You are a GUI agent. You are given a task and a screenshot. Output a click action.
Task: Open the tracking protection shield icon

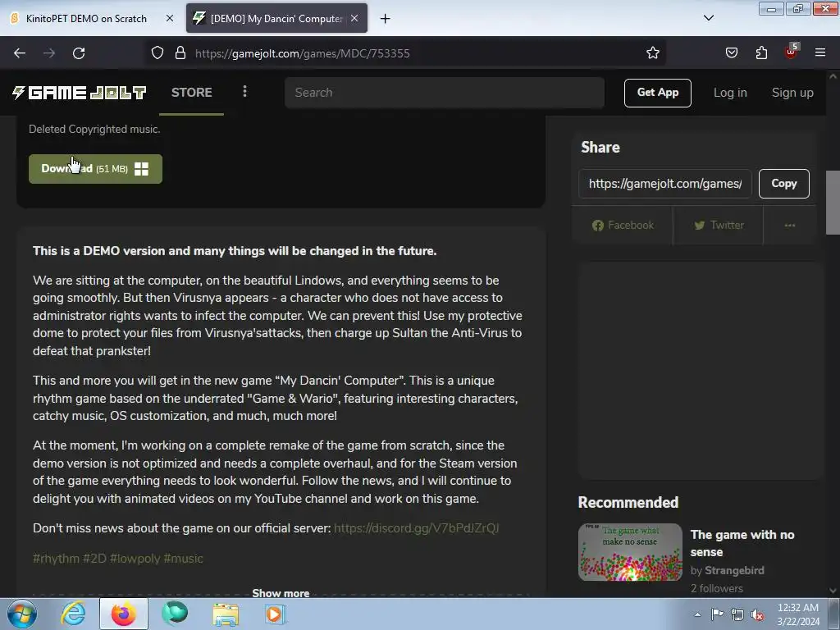[x=157, y=53]
